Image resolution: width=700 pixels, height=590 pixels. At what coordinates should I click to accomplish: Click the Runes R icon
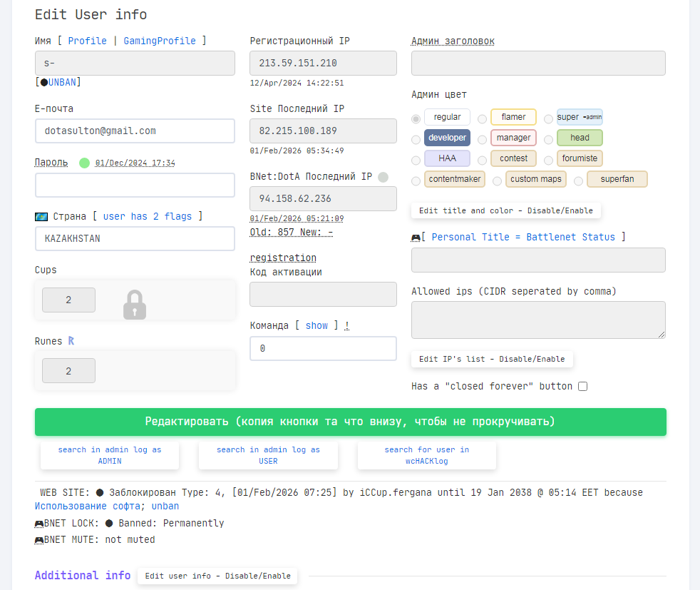coord(71,341)
